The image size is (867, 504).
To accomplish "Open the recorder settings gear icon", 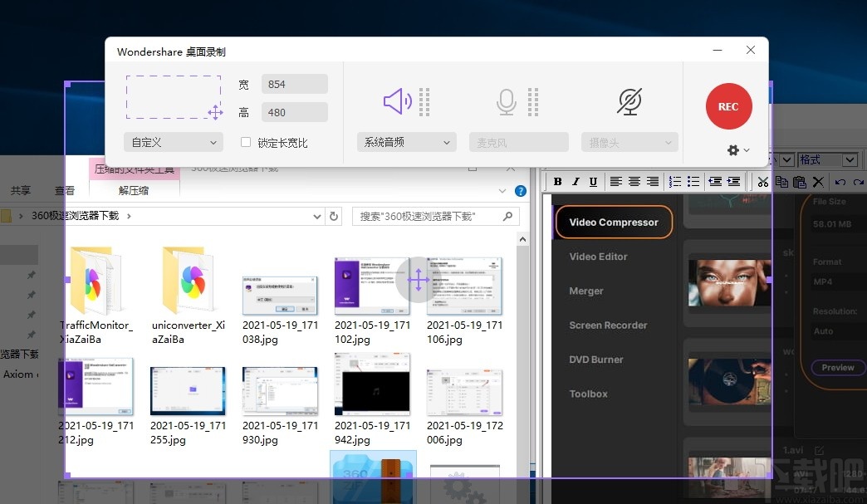I will [x=732, y=150].
